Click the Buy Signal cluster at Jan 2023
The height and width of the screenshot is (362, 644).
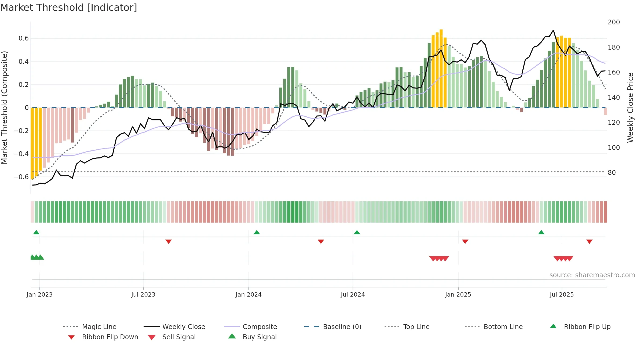pos(37,257)
